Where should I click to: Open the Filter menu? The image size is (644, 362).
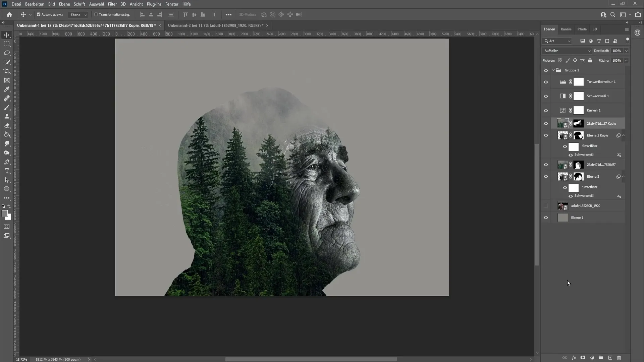pos(112,4)
